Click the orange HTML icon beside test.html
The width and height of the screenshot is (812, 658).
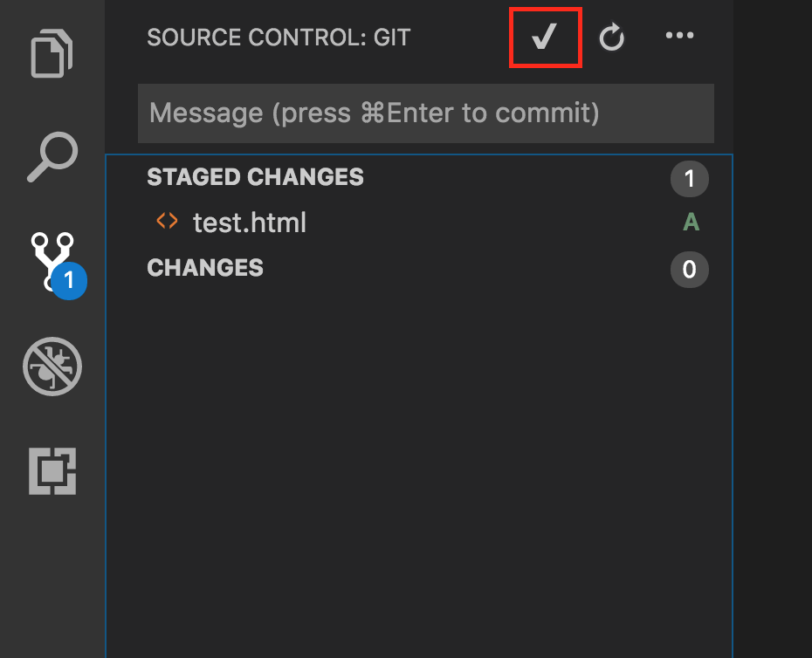coord(167,223)
